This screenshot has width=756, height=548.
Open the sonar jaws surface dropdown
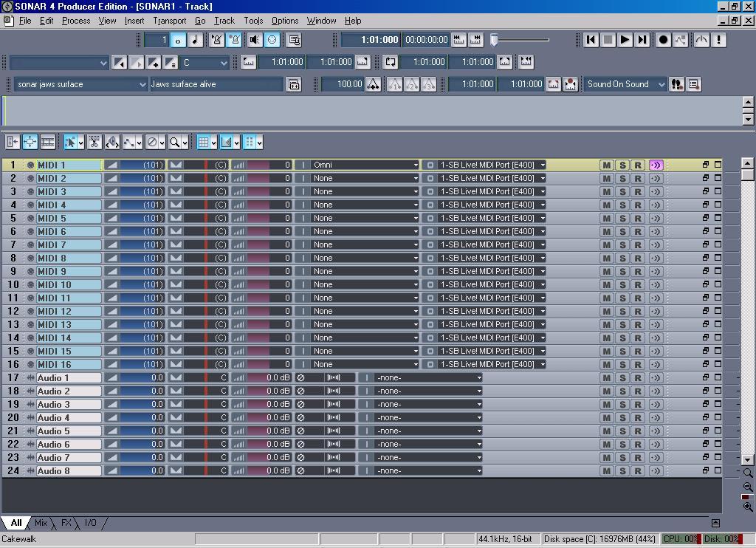[x=80, y=84]
